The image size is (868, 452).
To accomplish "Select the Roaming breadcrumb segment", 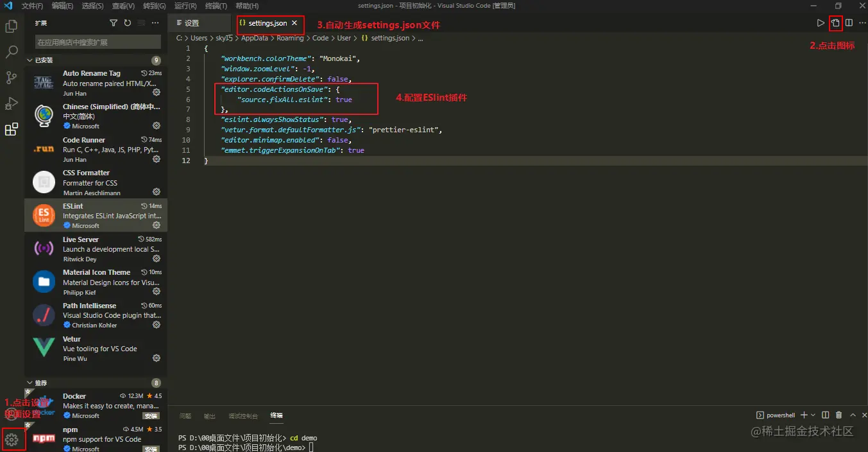I will pos(291,39).
